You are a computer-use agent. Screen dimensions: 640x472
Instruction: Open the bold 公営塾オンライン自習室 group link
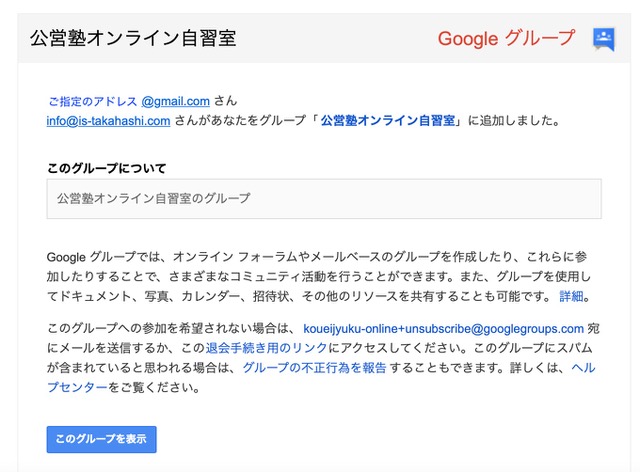click(x=387, y=121)
